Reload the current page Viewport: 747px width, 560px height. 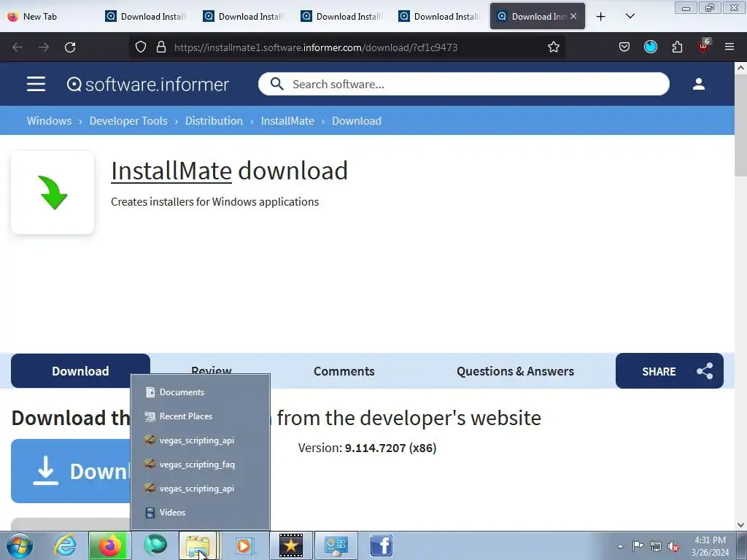coord(70,47)
